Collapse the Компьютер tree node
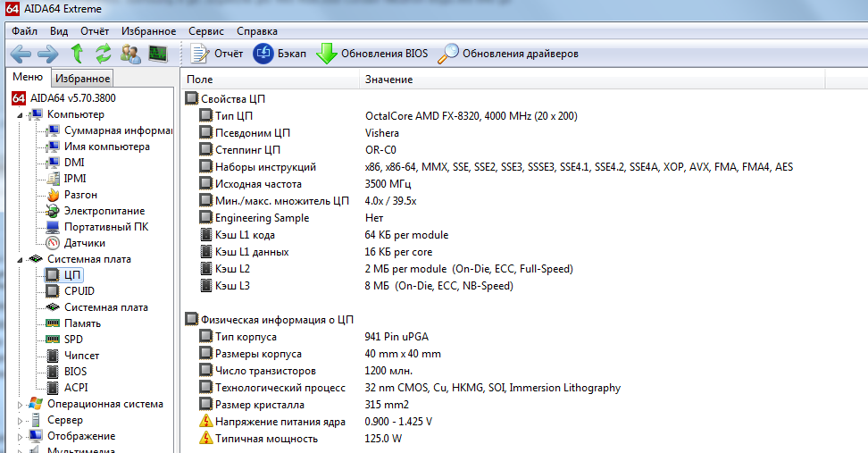Viewport: 868px width, 453px height. 20,115
